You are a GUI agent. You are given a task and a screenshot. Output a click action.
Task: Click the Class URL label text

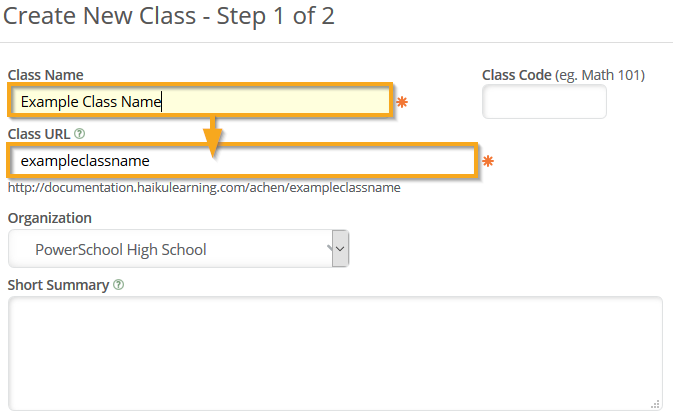coord(39,133)
